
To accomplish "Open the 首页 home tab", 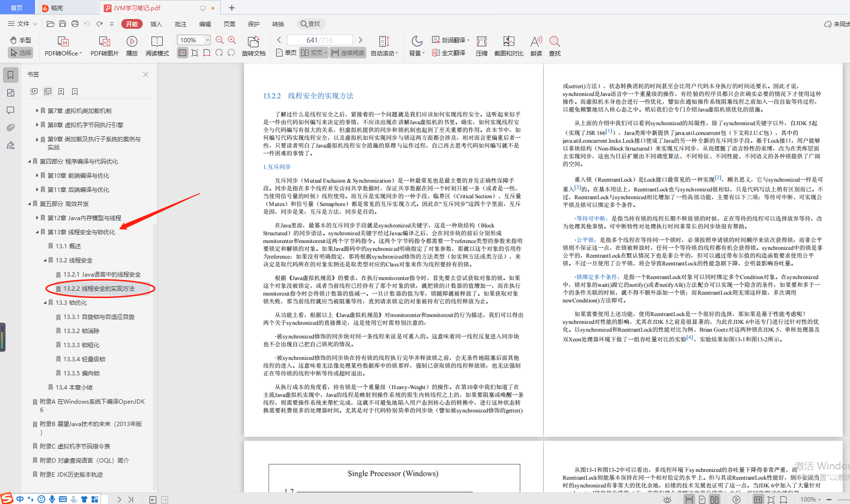I will click(x=17, y=8).
